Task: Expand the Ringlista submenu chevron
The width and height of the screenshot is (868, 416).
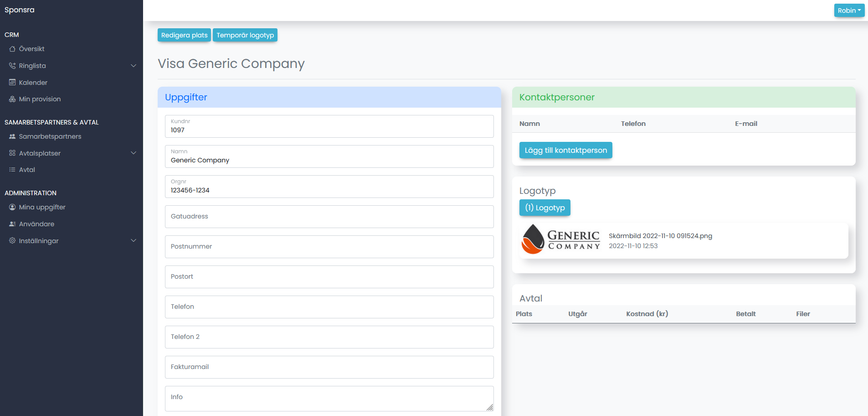Action: (x=134, y=66)
